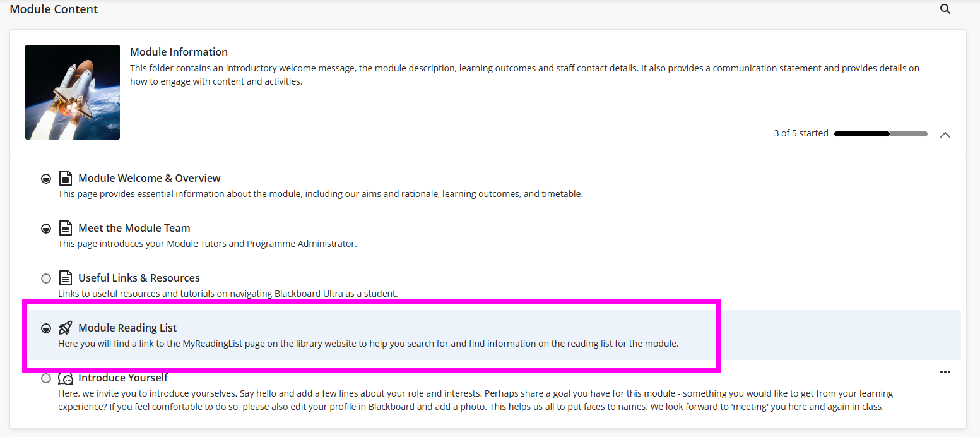The image size is (980, 437).
Task: Mark Useful Links & Resources progress circle
Action: (46, 278)
